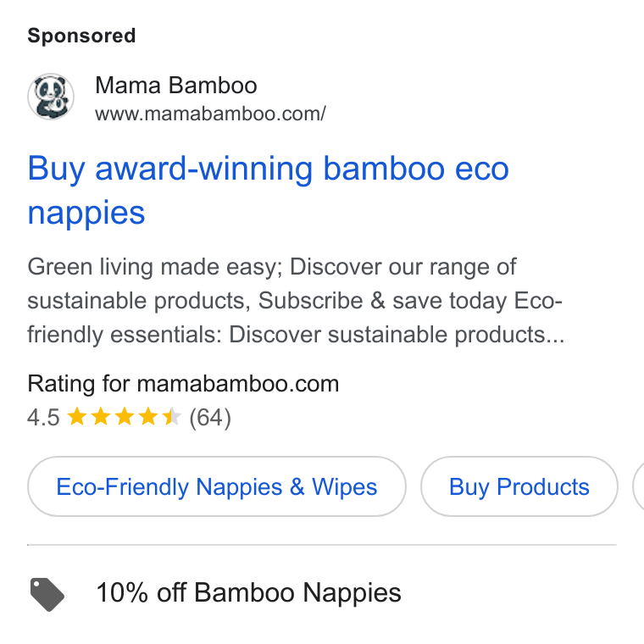
Task: Click the partially visible chip at right edge
Action: (638, 486)
